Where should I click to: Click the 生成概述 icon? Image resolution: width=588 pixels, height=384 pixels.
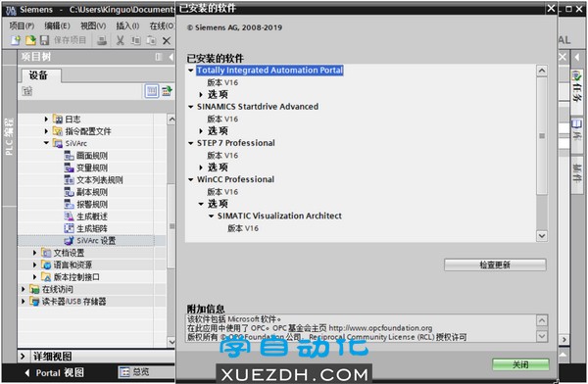69,216
